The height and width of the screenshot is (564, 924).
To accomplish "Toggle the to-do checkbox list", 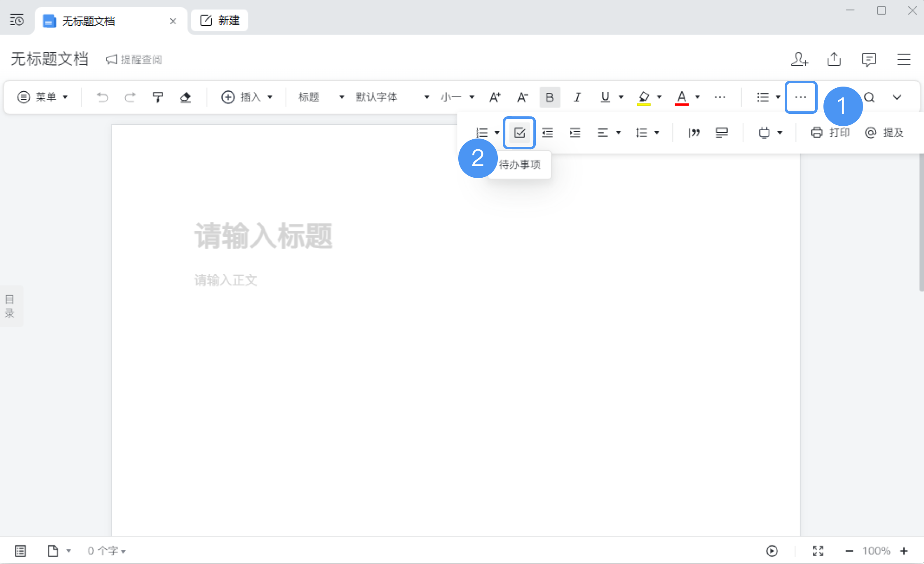I will pyautogui.click(x=519, y=133).
